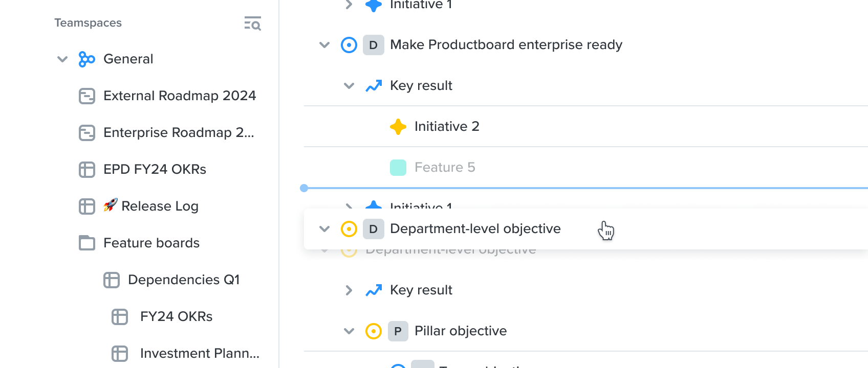The height and width of the screenshot is (368, 868).
Task: Click the blue objective target icon beside Make Productboard
Action: point(349,45)
